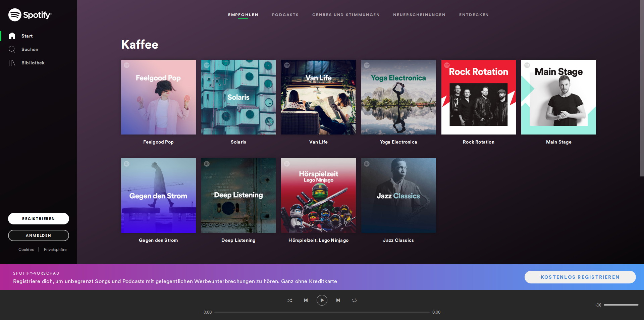This screenshot has width=644, height=320.
Task: Adjust the volume slider
Action: coord(621,305)
